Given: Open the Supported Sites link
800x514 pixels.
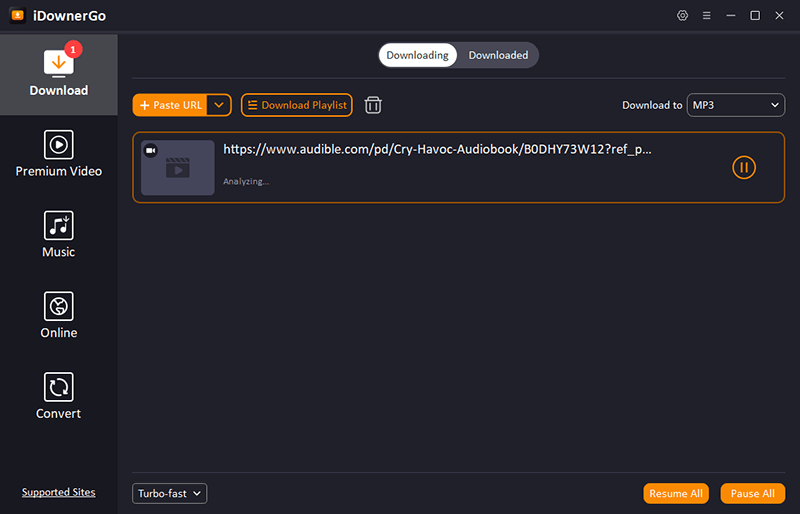Looking at the screenshot, I should pyautogui.click(x=58, y=492).
